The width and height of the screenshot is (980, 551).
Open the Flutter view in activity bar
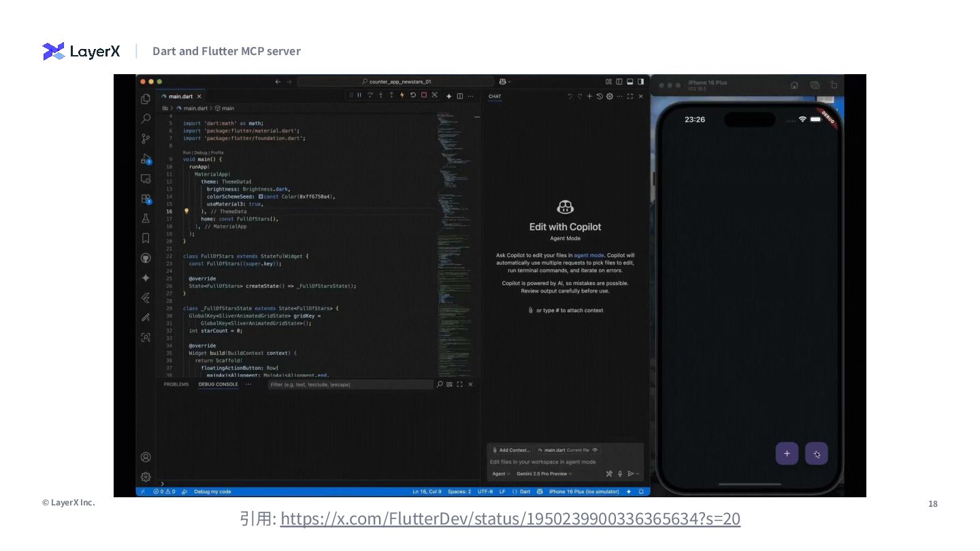146,298
